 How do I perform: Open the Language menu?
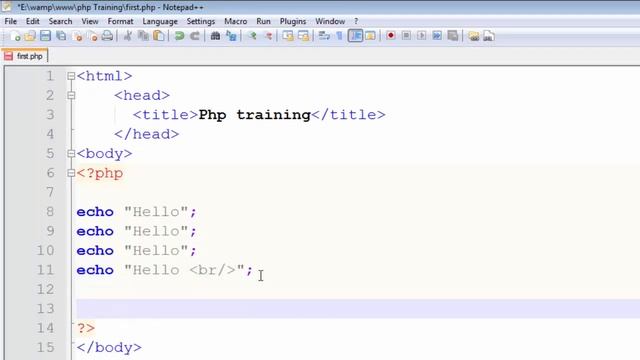pos(160,21)
